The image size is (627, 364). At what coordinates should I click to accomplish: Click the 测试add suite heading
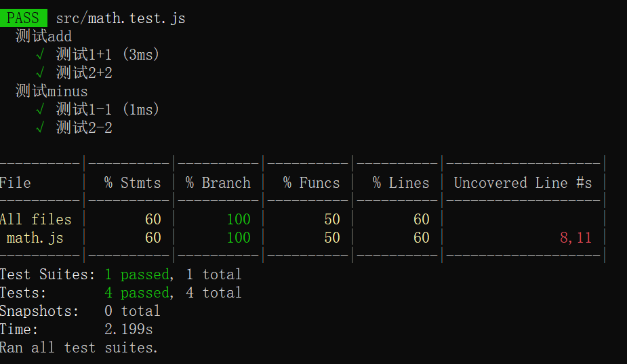pyautogui.click(x=43, y=36)
